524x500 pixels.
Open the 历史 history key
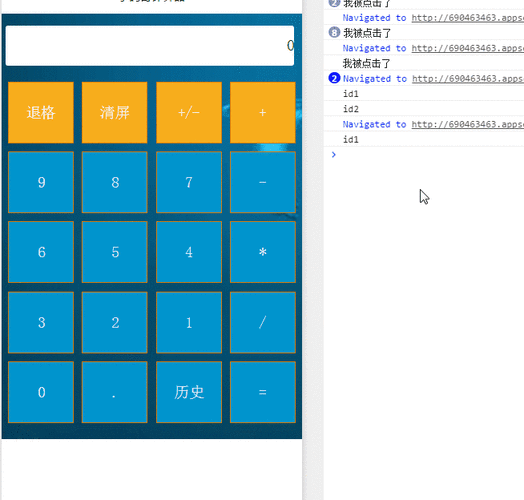(189, 392)
